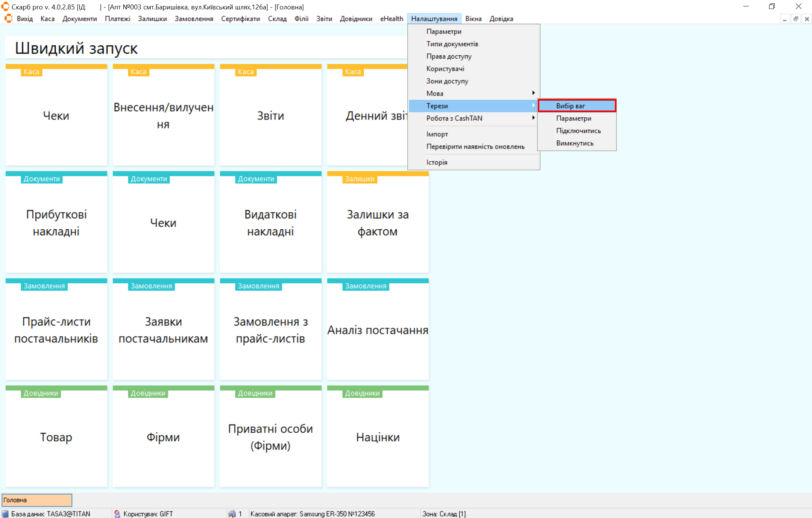The height and width of the screenshot is (518, 812).
Task: Close the inner Головна child window
Action: [807, 19]
